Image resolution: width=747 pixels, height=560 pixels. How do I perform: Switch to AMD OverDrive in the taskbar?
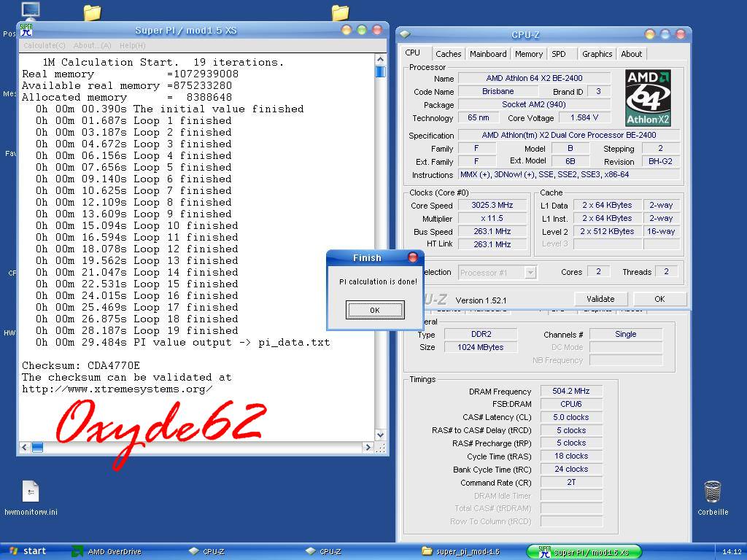pos(108,551)
